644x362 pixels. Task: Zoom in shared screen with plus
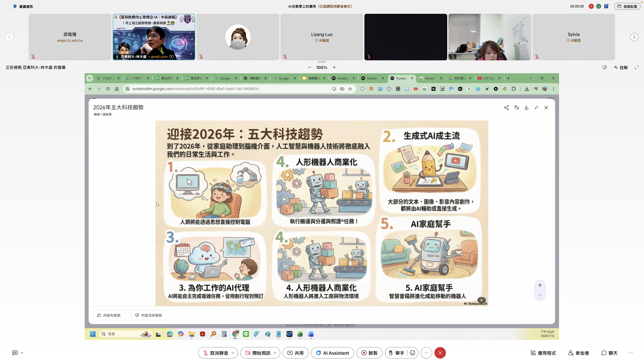point(334,67)
